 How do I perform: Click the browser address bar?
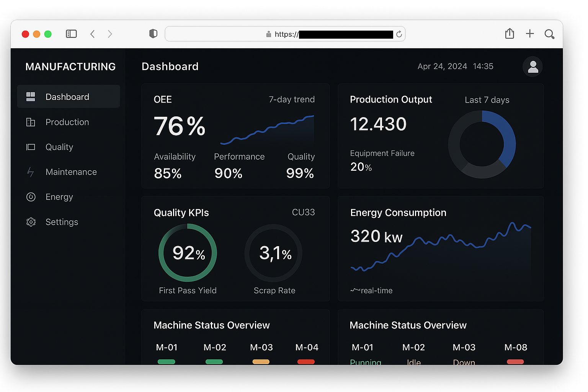point(285,34)
